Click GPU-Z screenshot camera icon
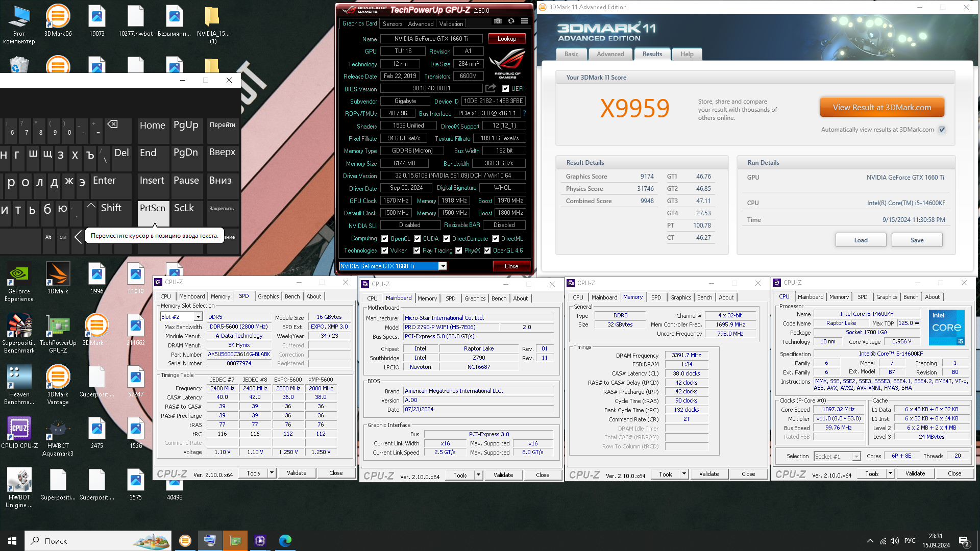The width and height of the screenshot is (980, 551). pos(498,21)
